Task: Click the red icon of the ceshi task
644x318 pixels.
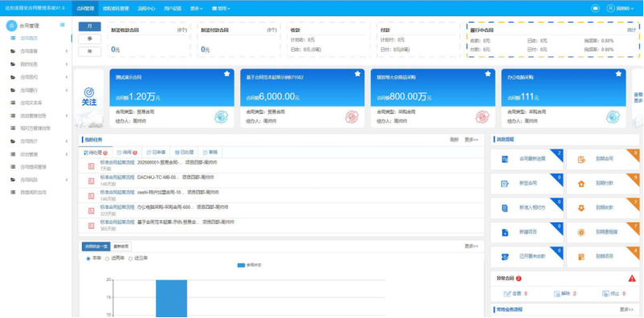Action: [92, 196]
